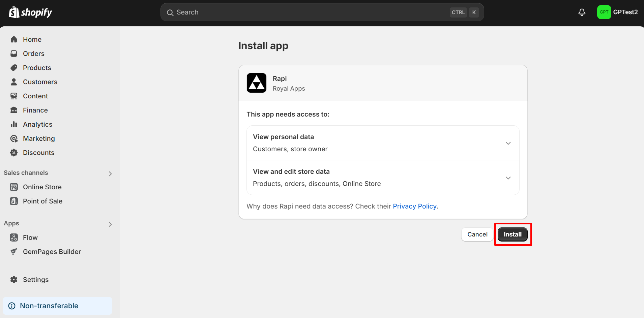Expand the View personal data permissions
The height and width of the screenshot is (318, 644).
click(508, 143)
